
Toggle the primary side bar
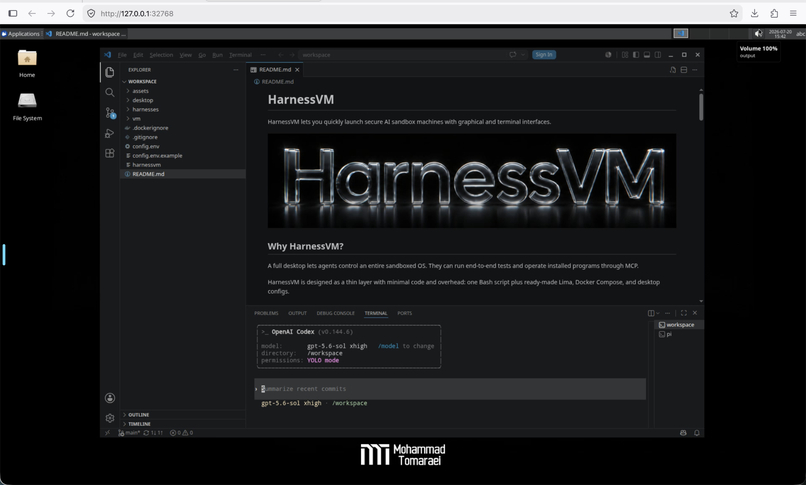tap(636, 54)
